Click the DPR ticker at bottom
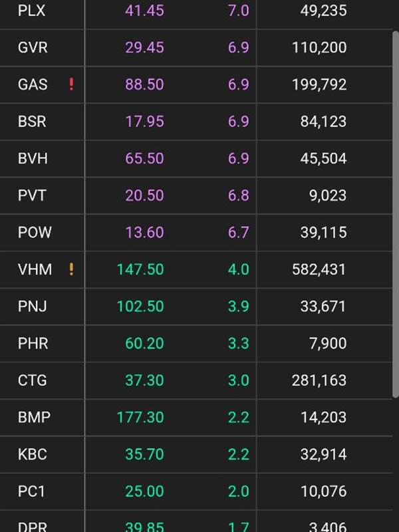Image resolution: width=399 pixels, height=532 pixels. [32, 527]
